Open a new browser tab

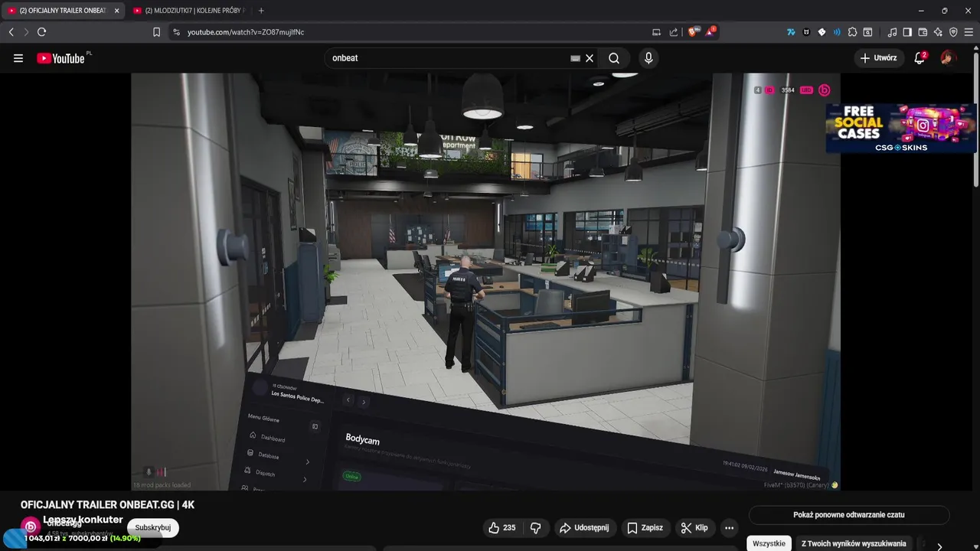coord(261,11)
